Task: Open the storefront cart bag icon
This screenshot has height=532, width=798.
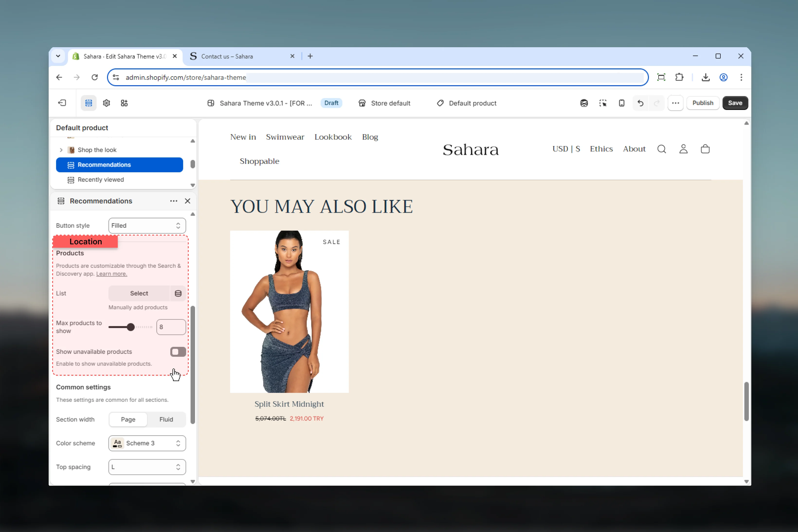Action: click(705, 149)
